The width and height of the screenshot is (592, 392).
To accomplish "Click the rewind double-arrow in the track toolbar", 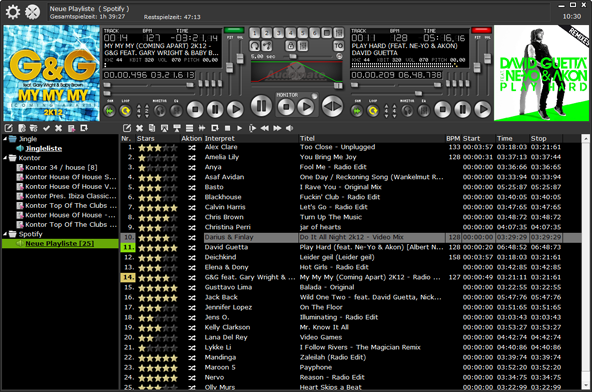I will (x=265, y=128).
